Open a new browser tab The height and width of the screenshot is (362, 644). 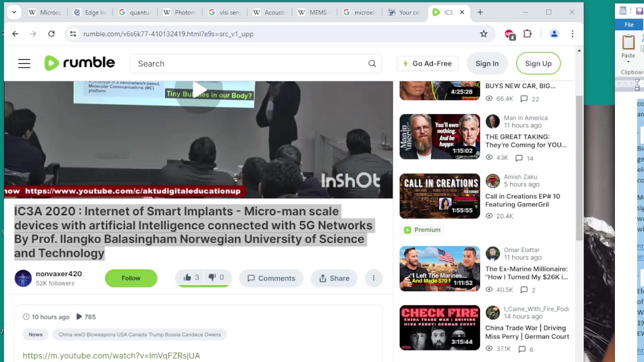[x=480, y=12]
